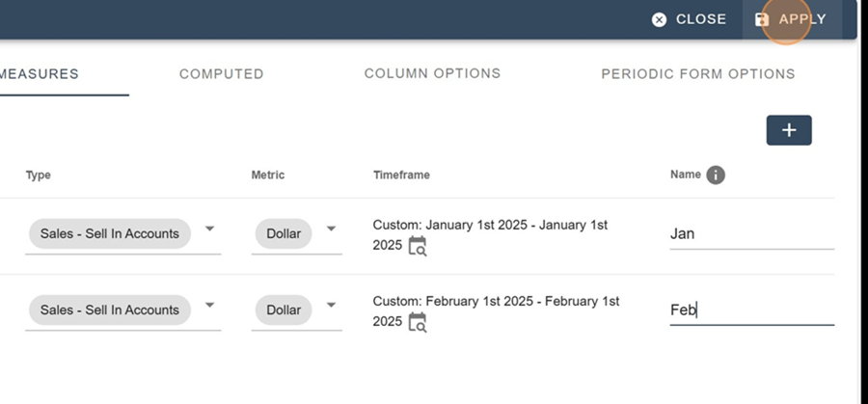The image size is (868, 404).
Task: Add a new measure with plus button
Action: pyautogui.click(x=789, y=130)
